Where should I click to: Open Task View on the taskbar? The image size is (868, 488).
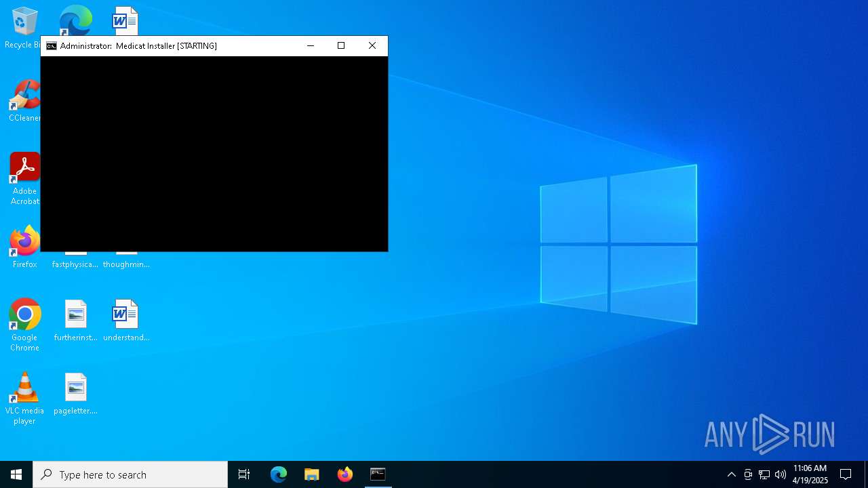coord(244,474)
